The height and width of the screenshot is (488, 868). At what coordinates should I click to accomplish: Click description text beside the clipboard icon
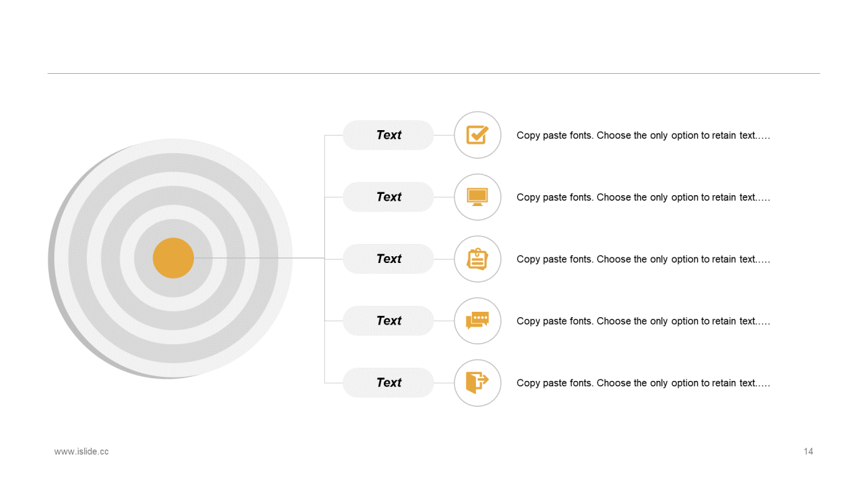(x=643, y=259)
